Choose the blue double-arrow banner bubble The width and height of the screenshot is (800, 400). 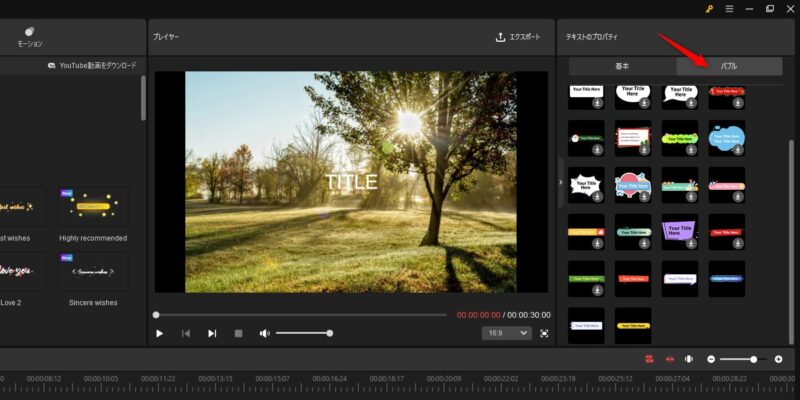tap(727, 279)
